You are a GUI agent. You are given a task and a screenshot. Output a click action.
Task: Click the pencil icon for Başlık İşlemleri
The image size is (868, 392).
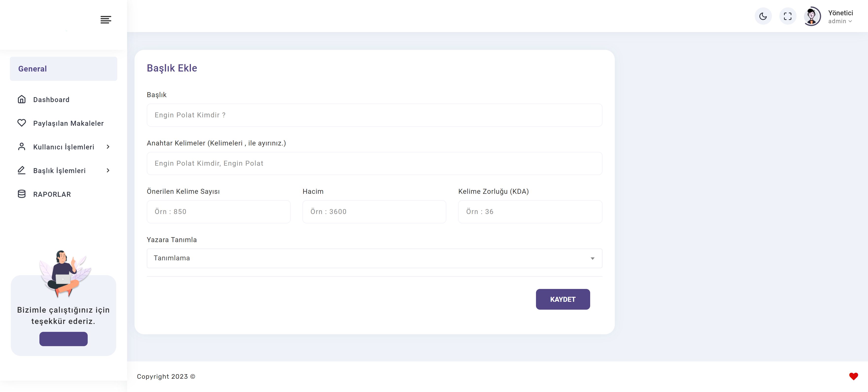click(22, 170)
